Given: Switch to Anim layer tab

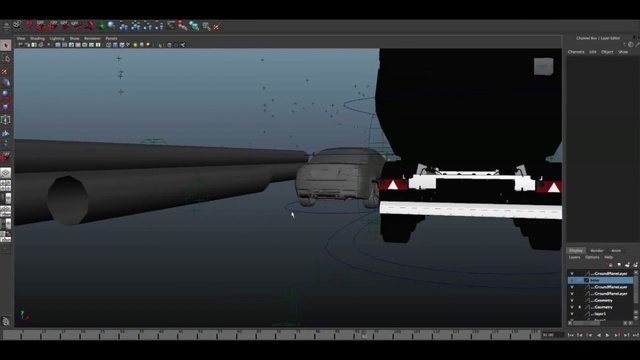Looking at the screenshot, I should (616, 251).
